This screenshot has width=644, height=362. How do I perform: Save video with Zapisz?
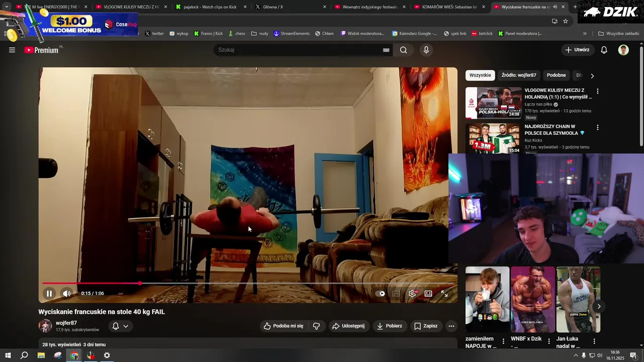coord(426,326)
